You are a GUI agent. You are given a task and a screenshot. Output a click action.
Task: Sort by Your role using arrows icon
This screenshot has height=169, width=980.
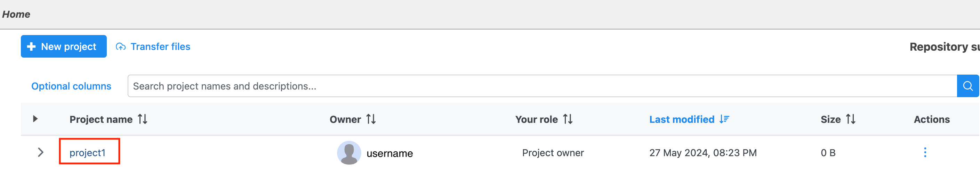pos(568,119)
